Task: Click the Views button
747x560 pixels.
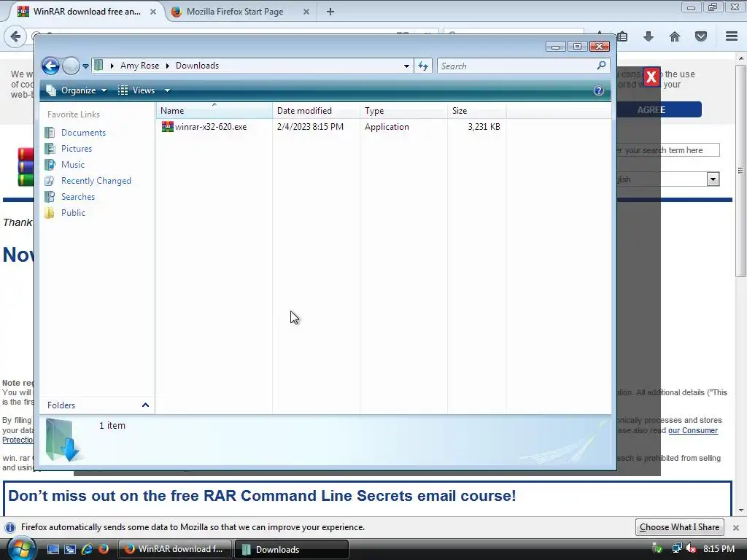Action: click(136, 90)
